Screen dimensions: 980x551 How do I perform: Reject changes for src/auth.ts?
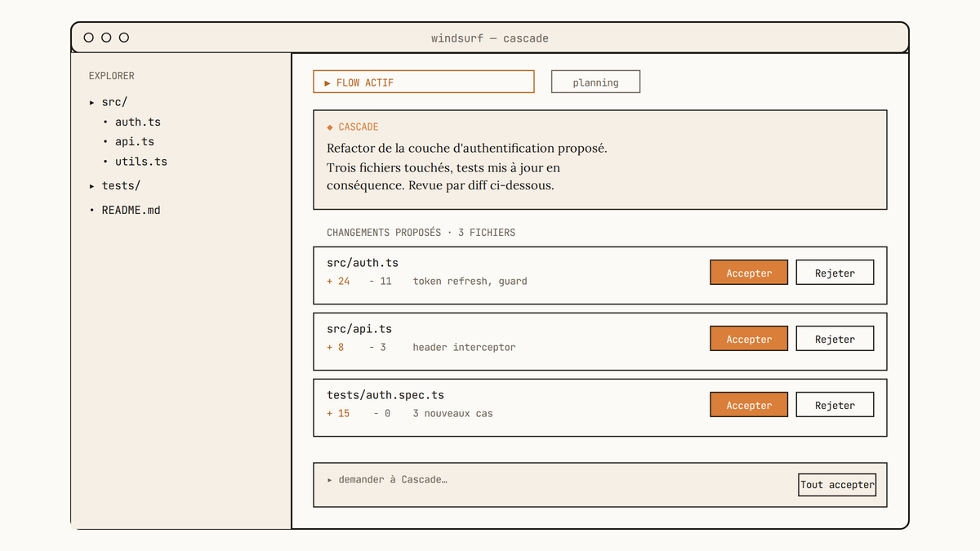[x=835, y=273]
